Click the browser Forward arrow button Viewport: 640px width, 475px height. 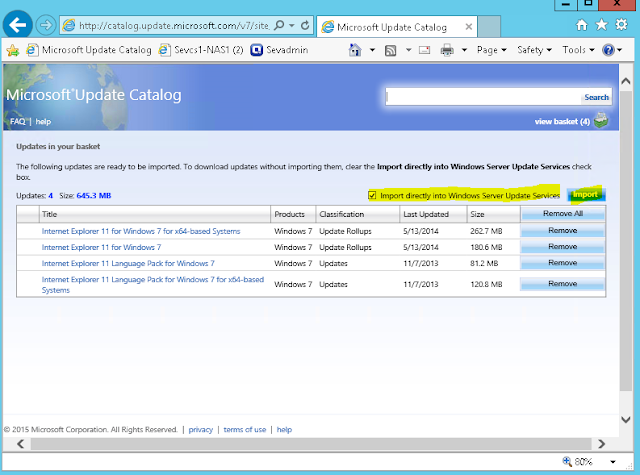click(x=45, y=25)
